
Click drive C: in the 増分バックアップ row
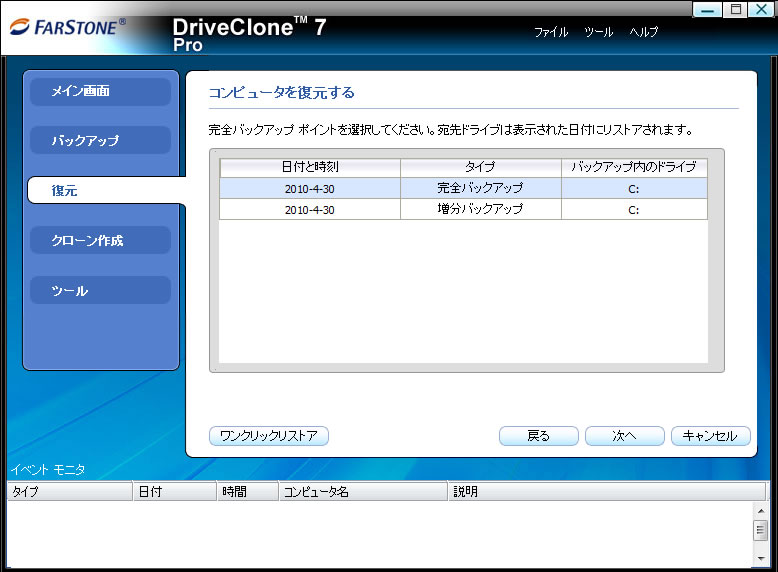click(x=634, y=210)
